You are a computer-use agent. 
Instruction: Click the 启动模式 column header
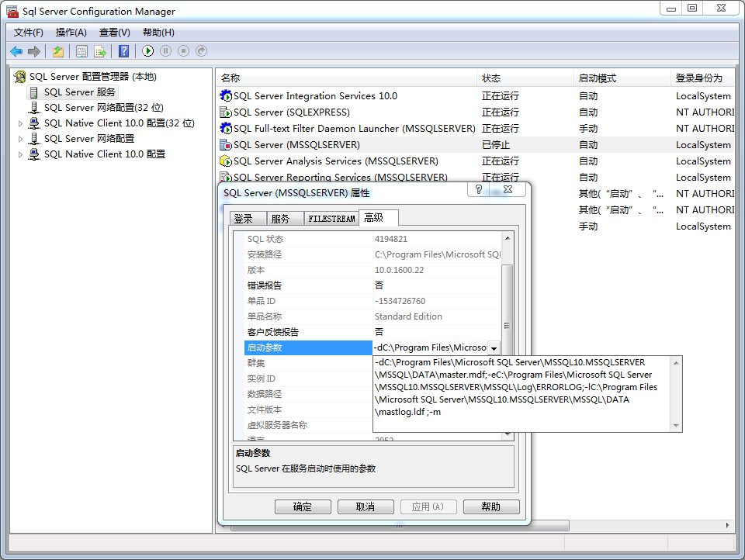[622, 78]
